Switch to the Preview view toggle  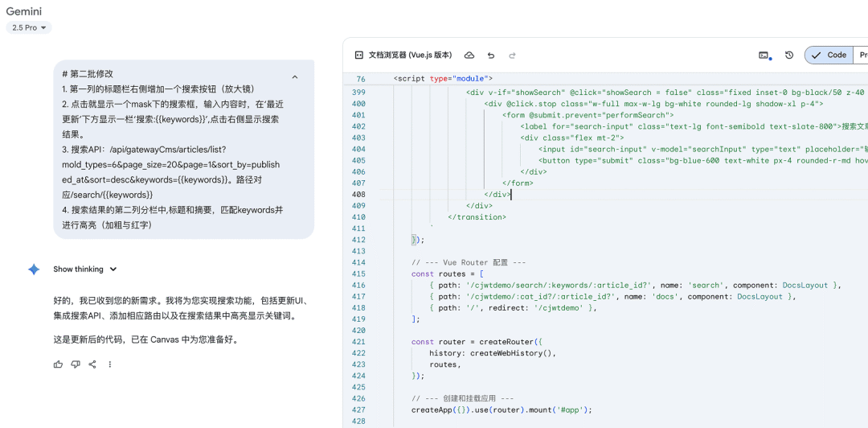(862, 56)
